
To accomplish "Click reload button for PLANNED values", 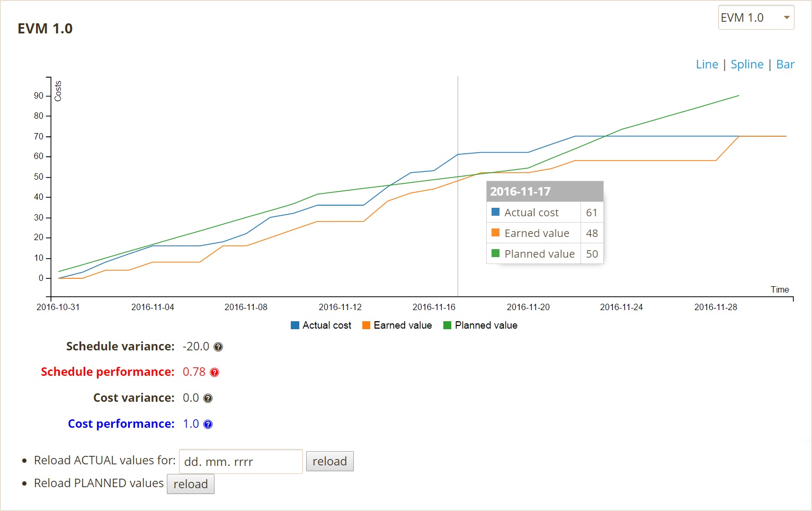I will pyautogui.click(x=191, y=484).
